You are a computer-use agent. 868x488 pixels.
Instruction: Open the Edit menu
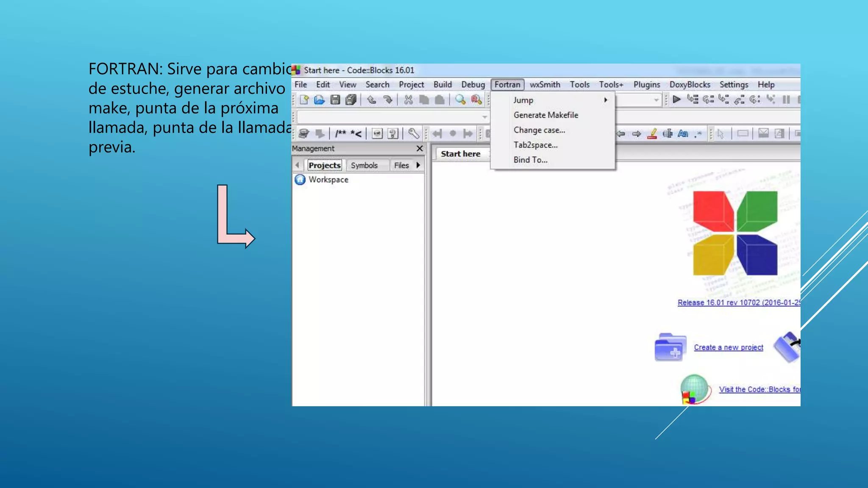coord(323,84)
